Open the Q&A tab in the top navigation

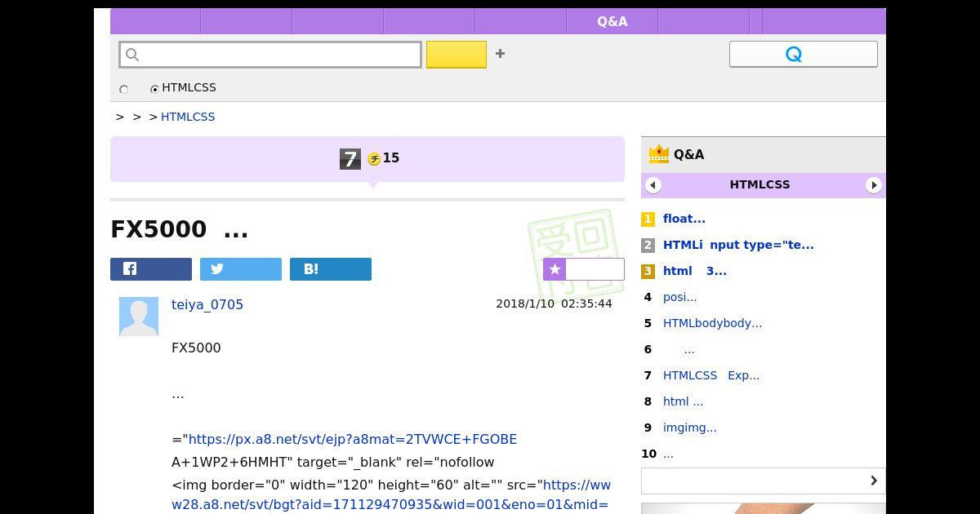click(x=612, y=21)
